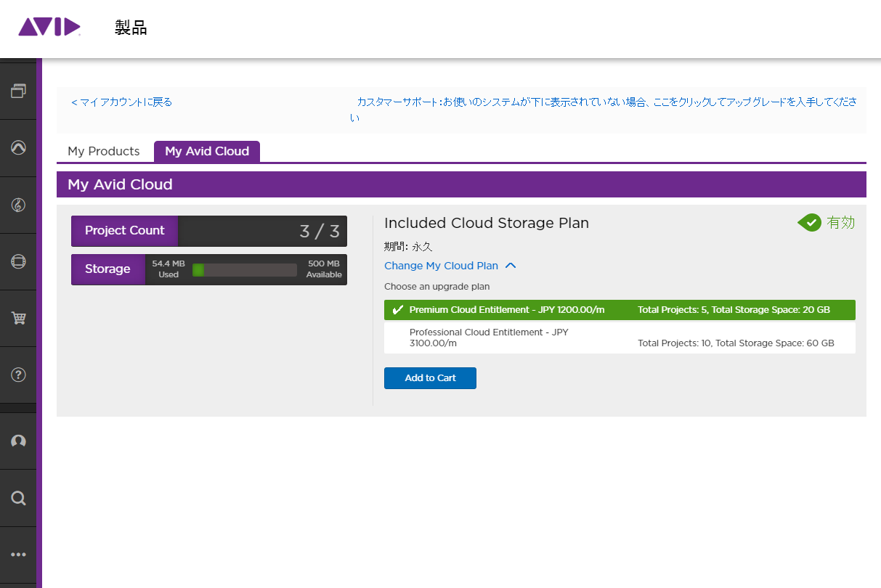This screenshot has height=588, width=881.
Task: Click Total Projects: 5, Total Storage Space: 20 GB
Action: [734, 310]
